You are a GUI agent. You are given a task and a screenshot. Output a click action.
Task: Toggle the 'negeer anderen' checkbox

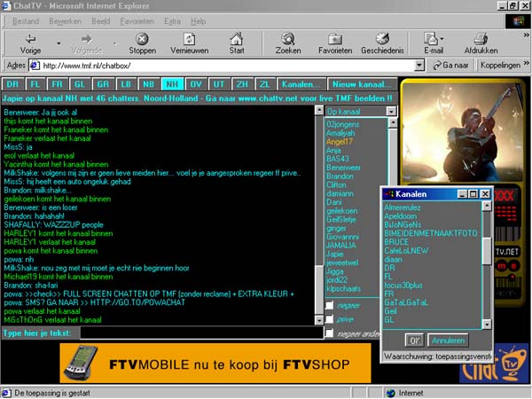pyautogui.click(x=330, y=333)
